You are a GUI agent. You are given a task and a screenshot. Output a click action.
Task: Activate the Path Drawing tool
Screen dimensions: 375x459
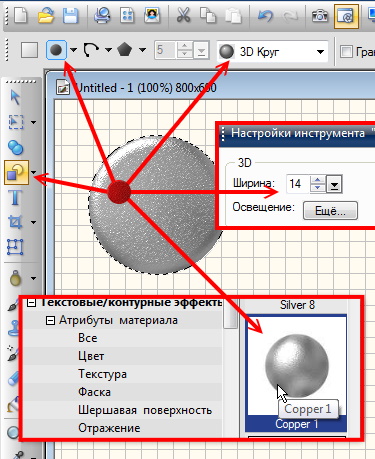(x=16, y=172)
